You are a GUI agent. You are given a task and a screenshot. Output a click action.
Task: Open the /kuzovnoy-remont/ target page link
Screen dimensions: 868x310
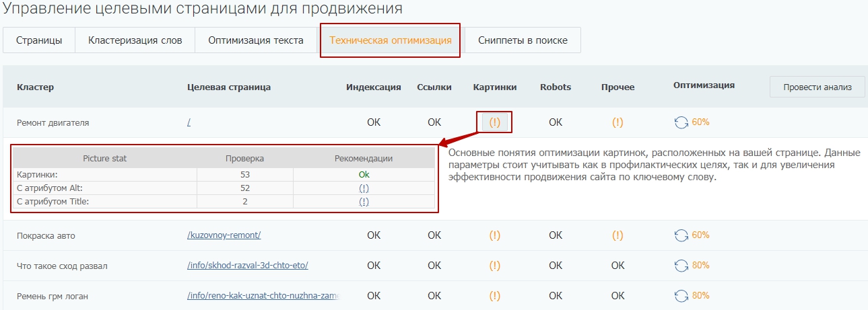(224, 235)
